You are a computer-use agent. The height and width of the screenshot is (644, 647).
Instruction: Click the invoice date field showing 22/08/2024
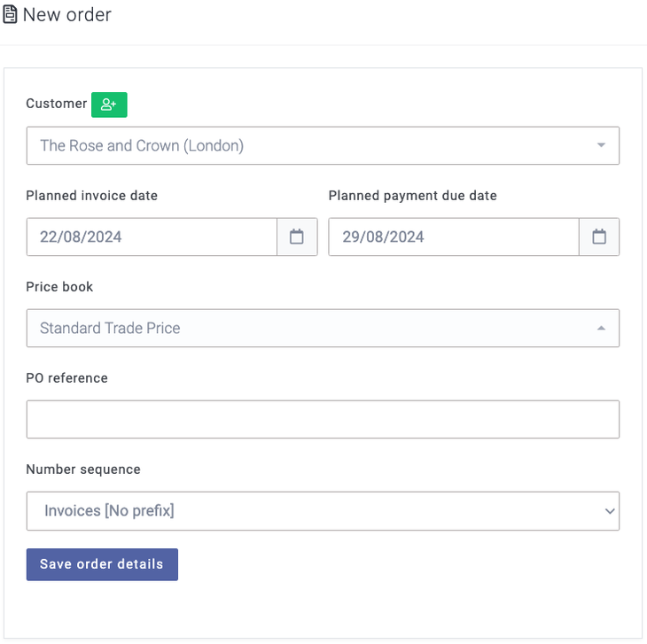tap(152, 237)
